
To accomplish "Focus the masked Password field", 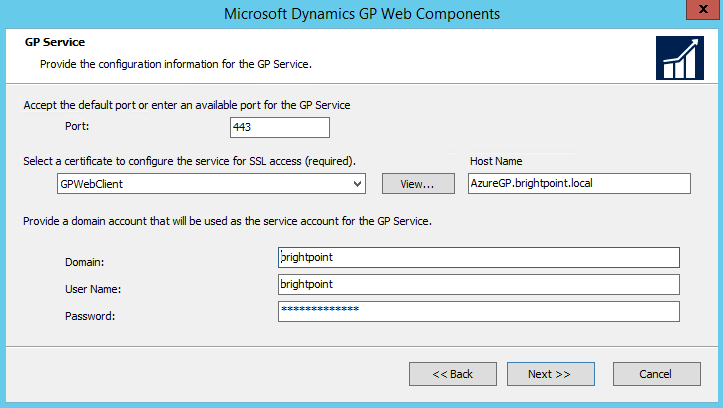I will pyautogui.click(x=479, y=312).
